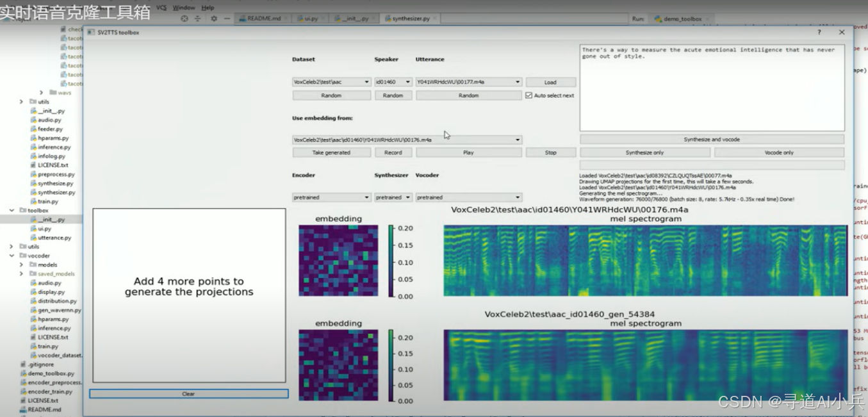Click the Python file icon beside demo_toolbox.py in tree
The width and height of the screenshot is (868, 417).
point(24,373)
